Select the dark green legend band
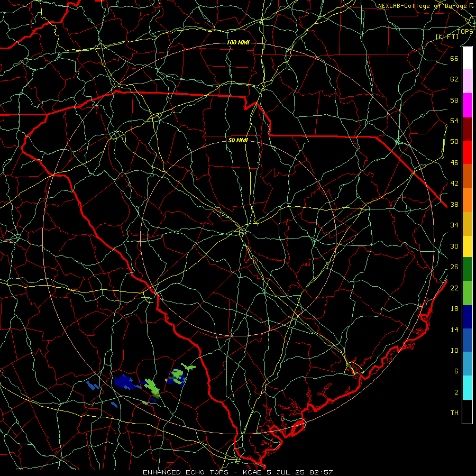This screenshot has width=476, height=476. coord(467,269)
